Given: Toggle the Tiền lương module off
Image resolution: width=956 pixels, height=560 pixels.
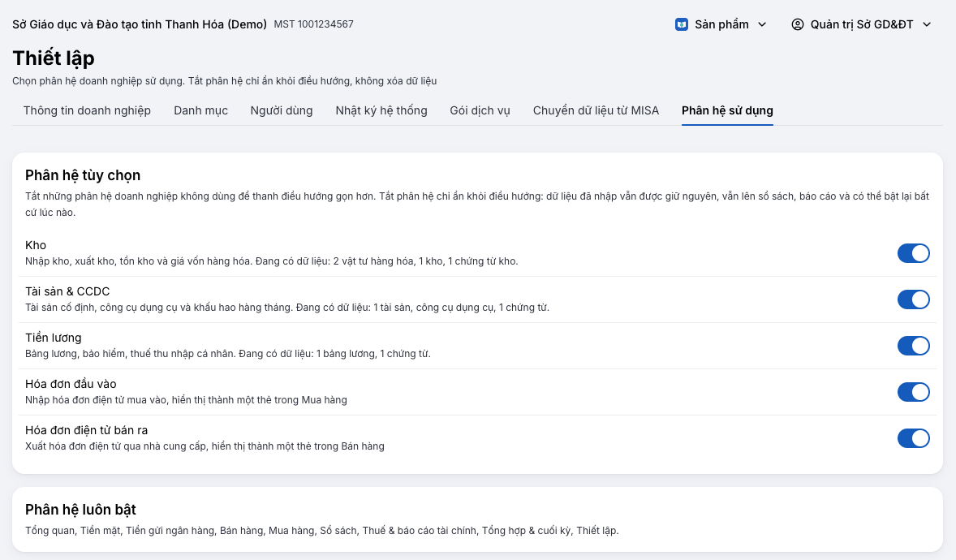Looking at the screenshot, I should (x=913, y=346).
